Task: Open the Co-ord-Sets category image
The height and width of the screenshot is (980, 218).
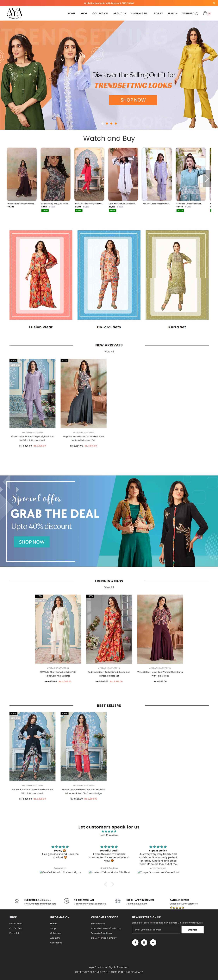Action: (x=109, y=275)
